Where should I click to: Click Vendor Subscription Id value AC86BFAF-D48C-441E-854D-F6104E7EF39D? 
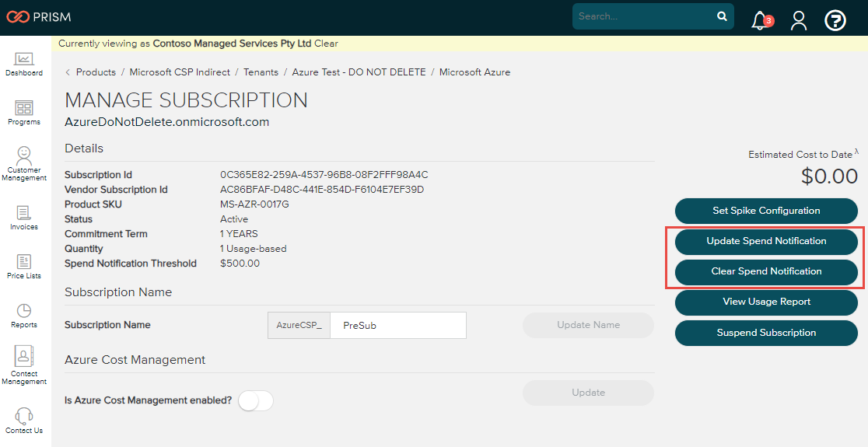322,190
